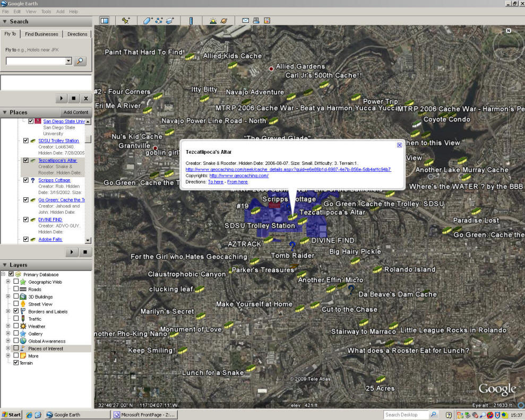This screenshot has width=525, height=420.
Task: Collapse the Primary Database tree node
Action: (x=3, y=274)
